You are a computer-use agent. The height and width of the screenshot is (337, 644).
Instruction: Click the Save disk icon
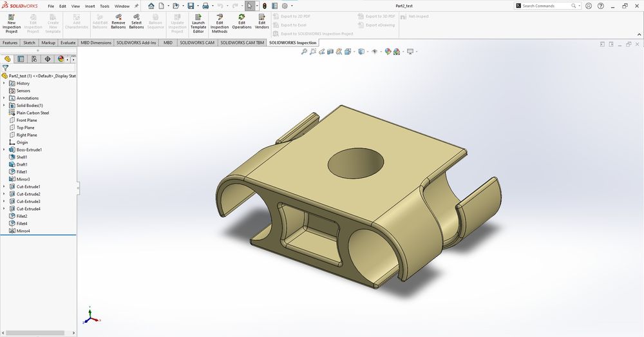pyautogui.click(x=191, y=6)
